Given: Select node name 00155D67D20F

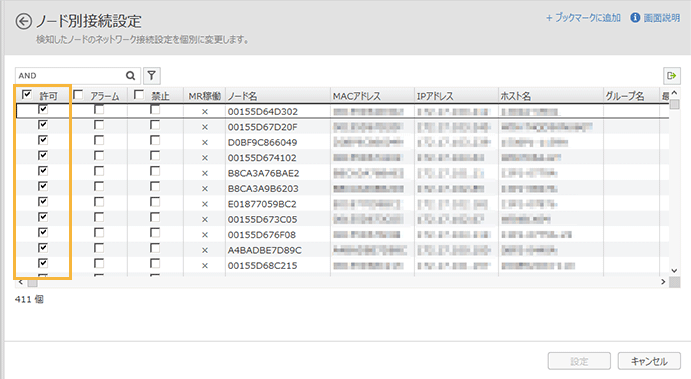Looking at the screenshot, I should tap(263, 127).
